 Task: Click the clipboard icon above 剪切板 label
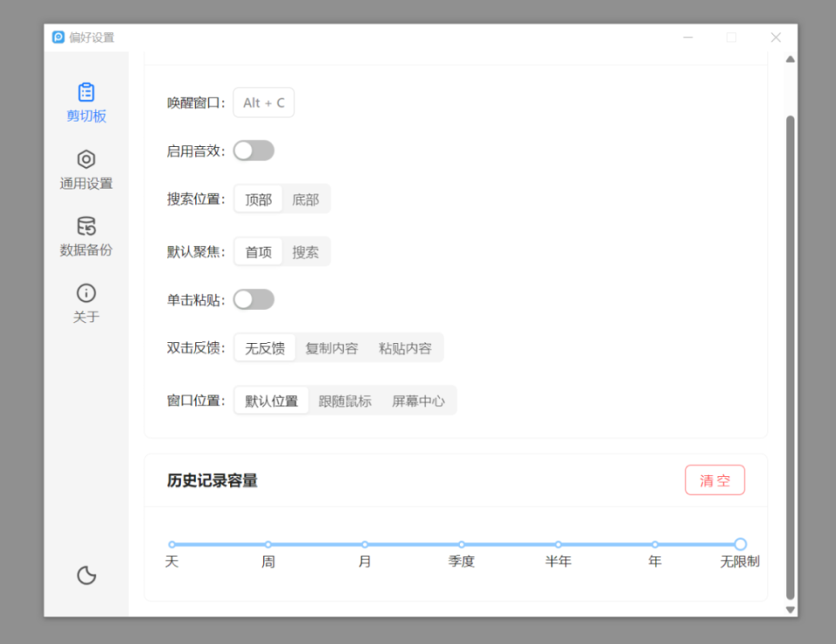85,91
